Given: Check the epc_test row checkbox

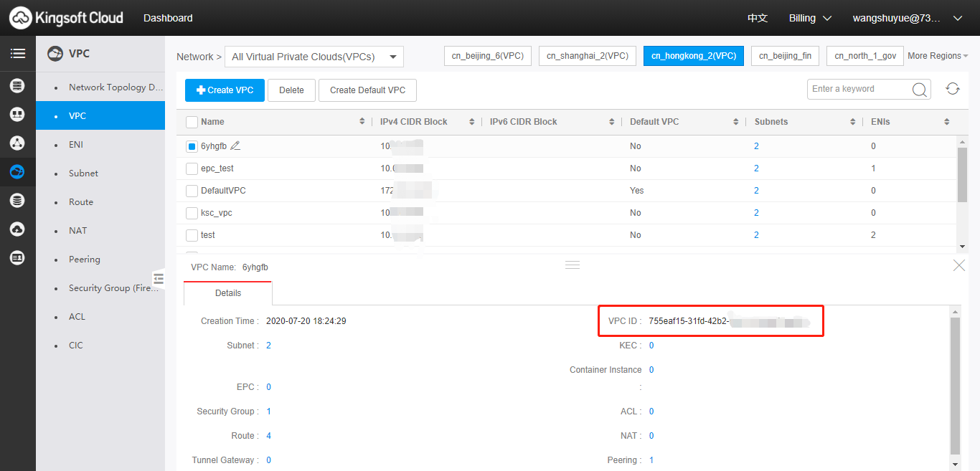Looking at the screenshot, I should (x=192, y=168).
